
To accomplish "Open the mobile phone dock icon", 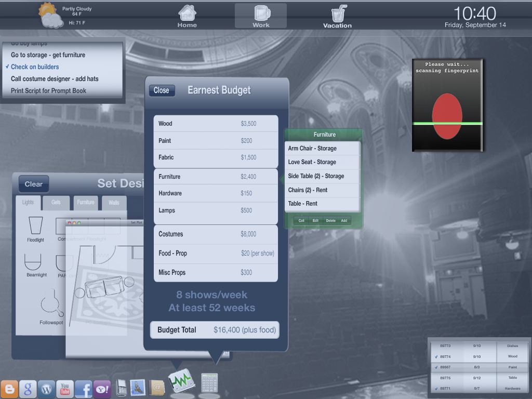I will 121,388.
